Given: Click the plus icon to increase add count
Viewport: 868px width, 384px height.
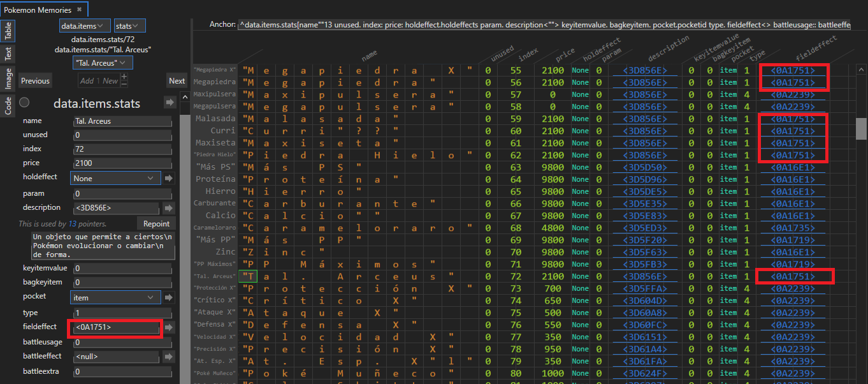Looking at the screenshot, I should click(124, 77).
